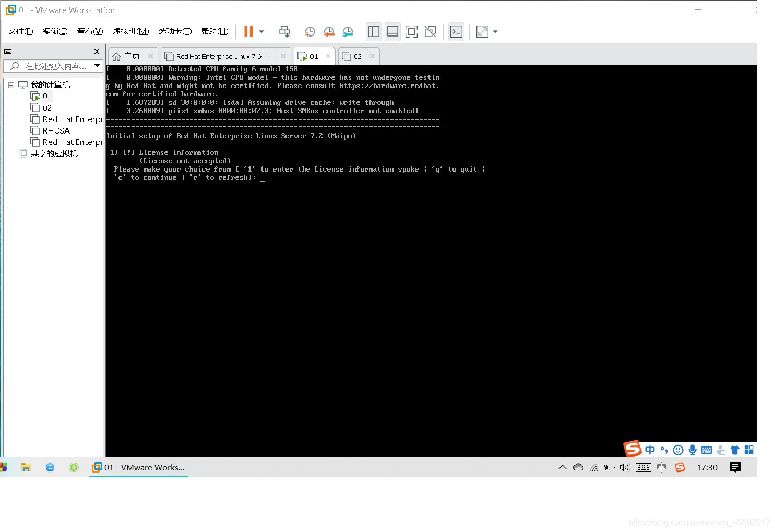Viewport: 775px width, 532px height.
Task: Close the 02 tab
Action: coord(372,56)
